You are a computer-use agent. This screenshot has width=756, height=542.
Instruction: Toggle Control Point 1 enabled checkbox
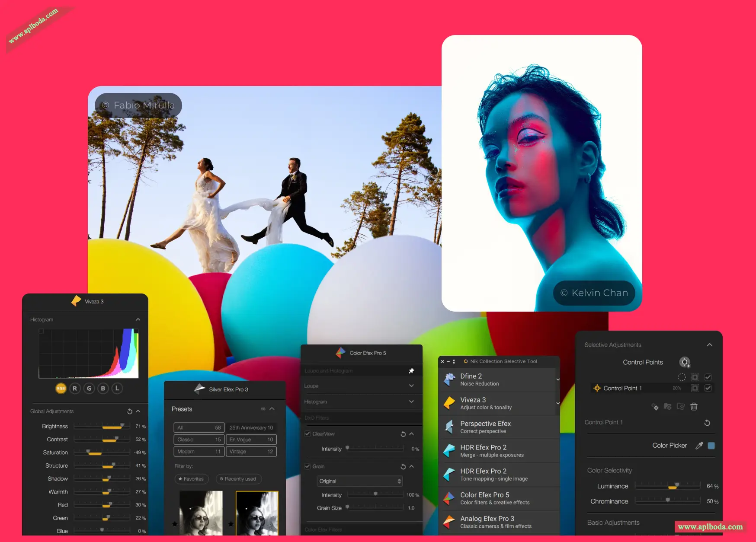click(x=708, y=388)
